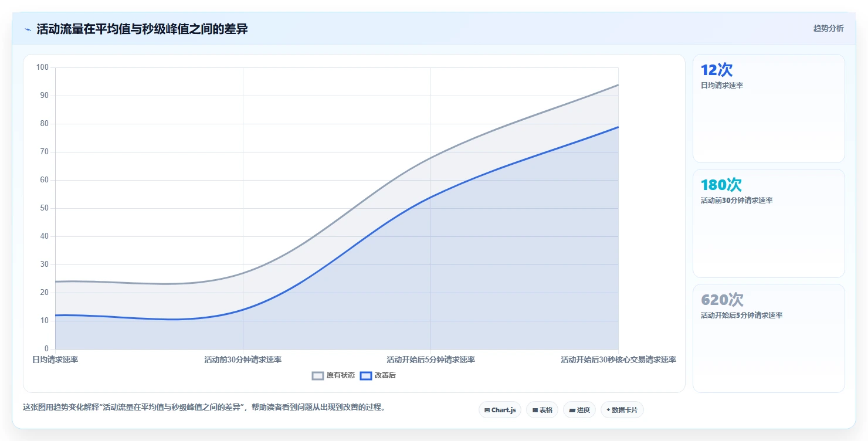Click the blue 改善后 line endpoint at last category
The height and width of the screenshot is (441, 868).
point(618,127)
